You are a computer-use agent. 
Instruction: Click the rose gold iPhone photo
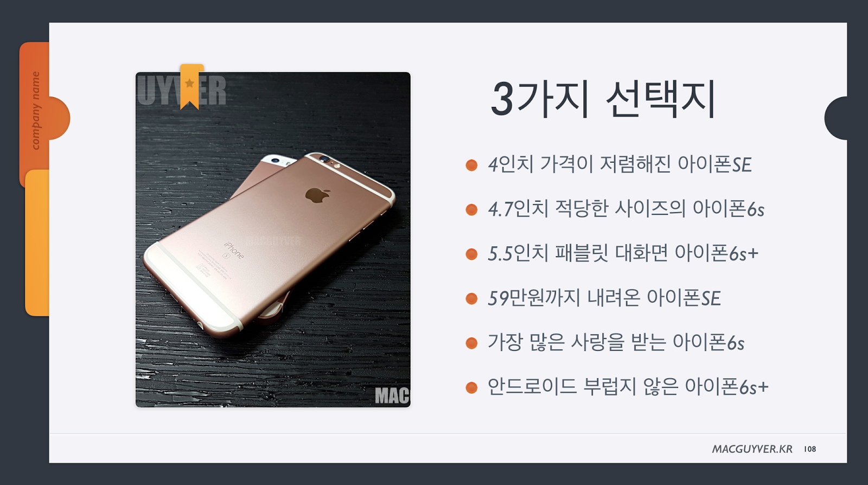pos(273,239)
